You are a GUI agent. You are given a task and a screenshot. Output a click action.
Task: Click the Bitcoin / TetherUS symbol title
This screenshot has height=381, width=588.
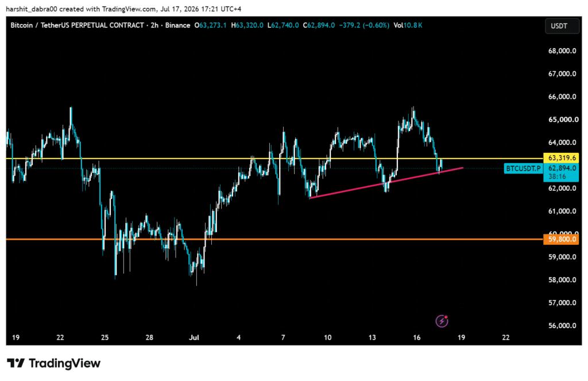[x=77, y=25]
